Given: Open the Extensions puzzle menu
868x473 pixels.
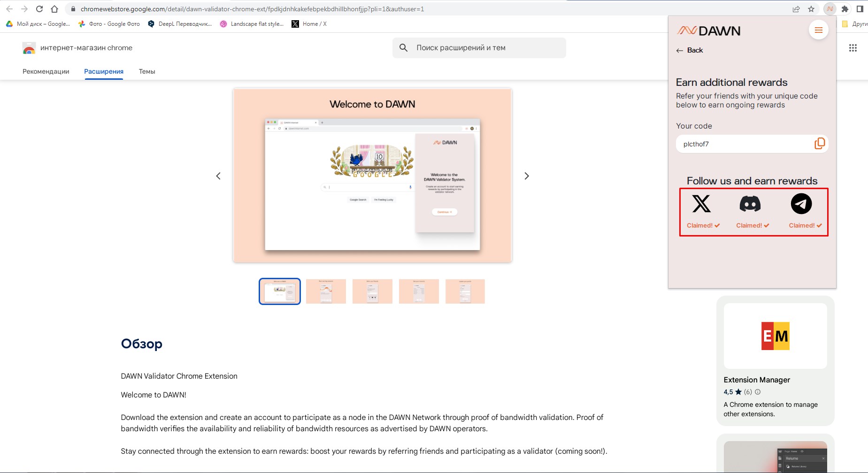Looking at the screenshot, I should [845, 9].
